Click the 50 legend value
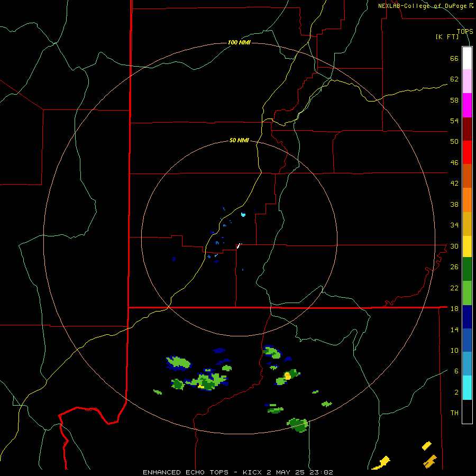The image size is (476, 476). (x=454, y=142)
